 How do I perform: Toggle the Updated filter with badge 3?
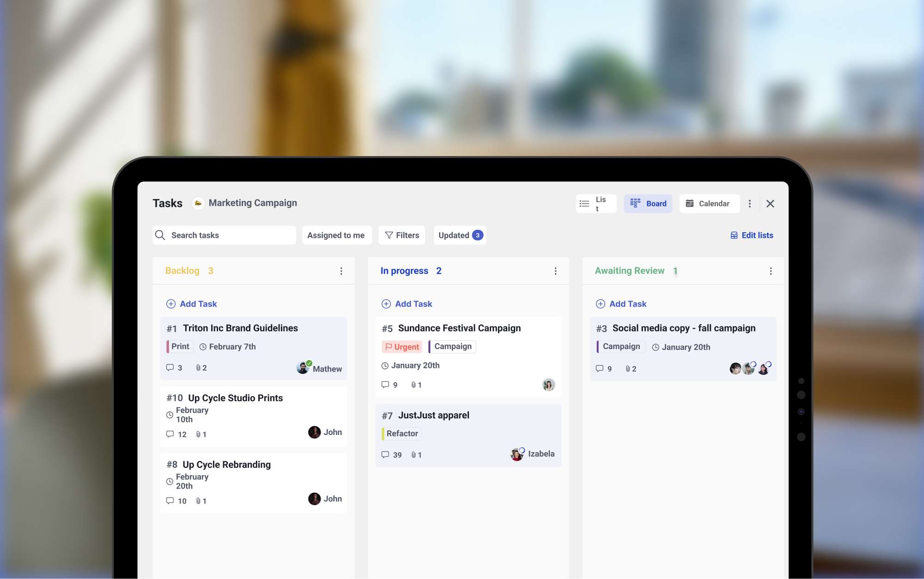point(460,235)
